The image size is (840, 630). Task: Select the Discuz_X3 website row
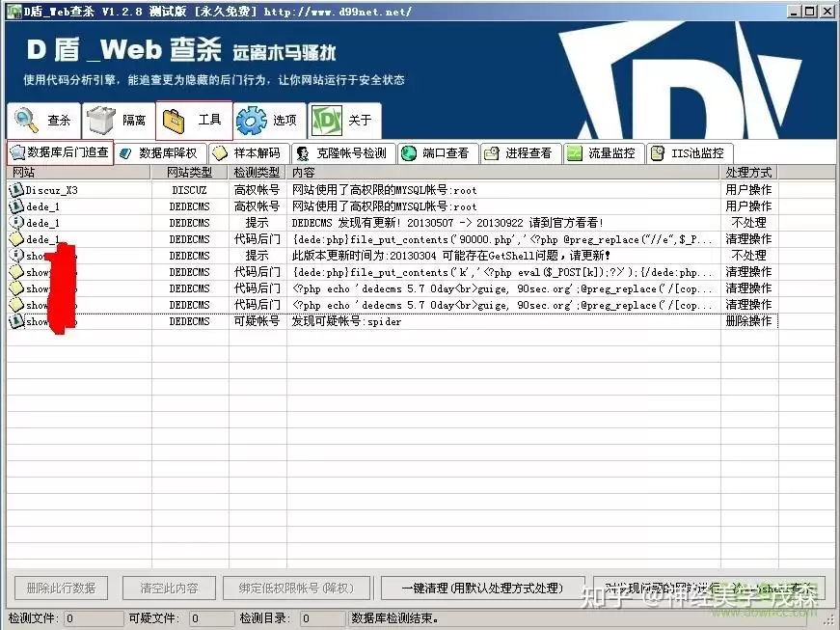point(393,190)
